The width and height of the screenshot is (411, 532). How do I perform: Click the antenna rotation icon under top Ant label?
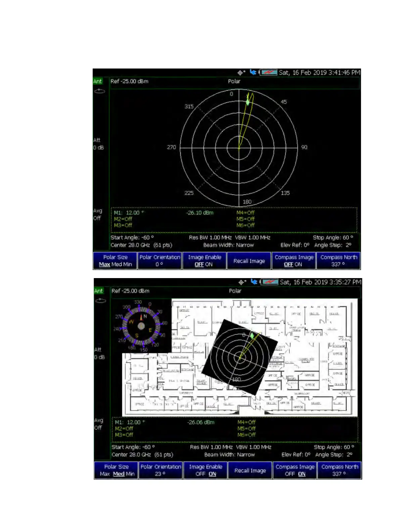pyautogui.click(x=99, y=91)
